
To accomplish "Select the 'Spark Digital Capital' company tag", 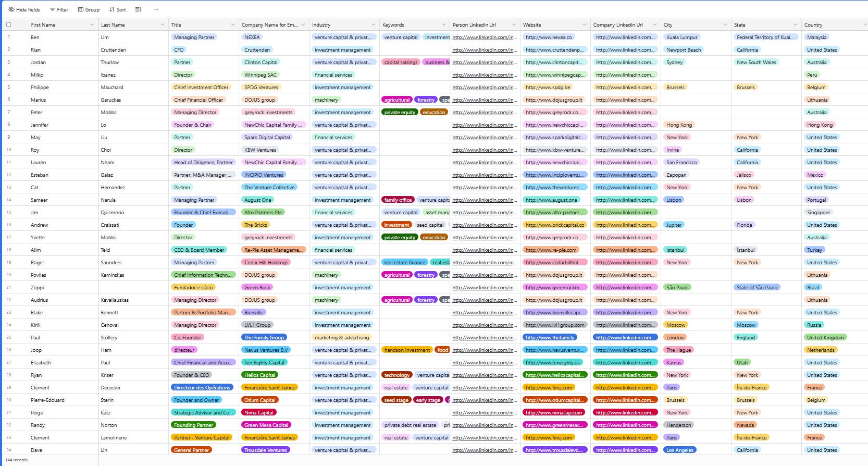I will pyautogui.click(x=267, y=138).
